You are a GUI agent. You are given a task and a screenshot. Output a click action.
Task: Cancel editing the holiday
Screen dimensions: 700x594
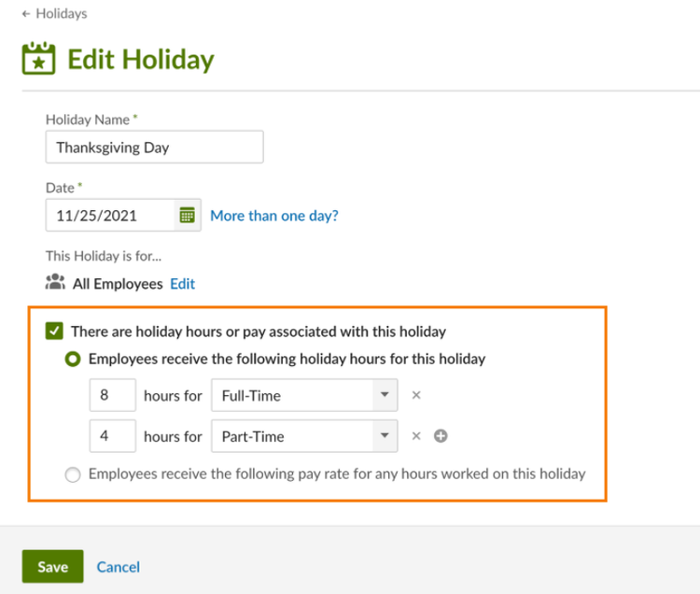click(x=119, y=567)
